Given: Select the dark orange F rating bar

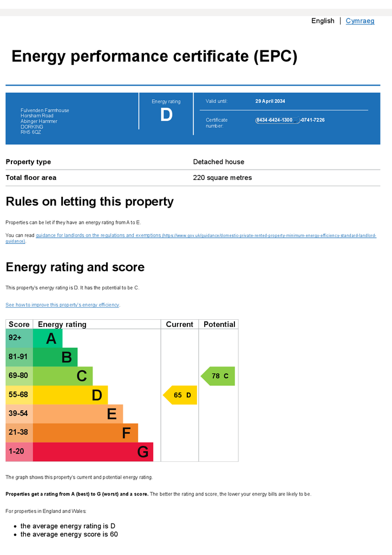Looking at the screenshot, I should (86, 433).
